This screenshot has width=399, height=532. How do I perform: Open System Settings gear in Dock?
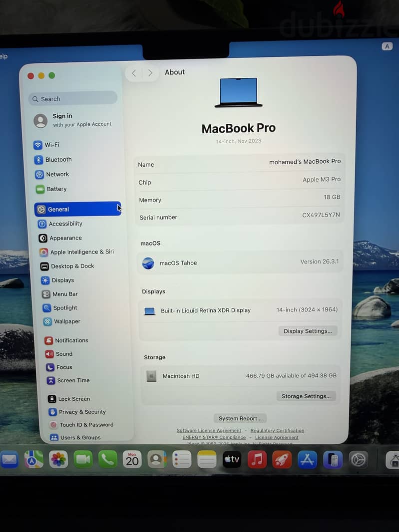pos(358,460)
